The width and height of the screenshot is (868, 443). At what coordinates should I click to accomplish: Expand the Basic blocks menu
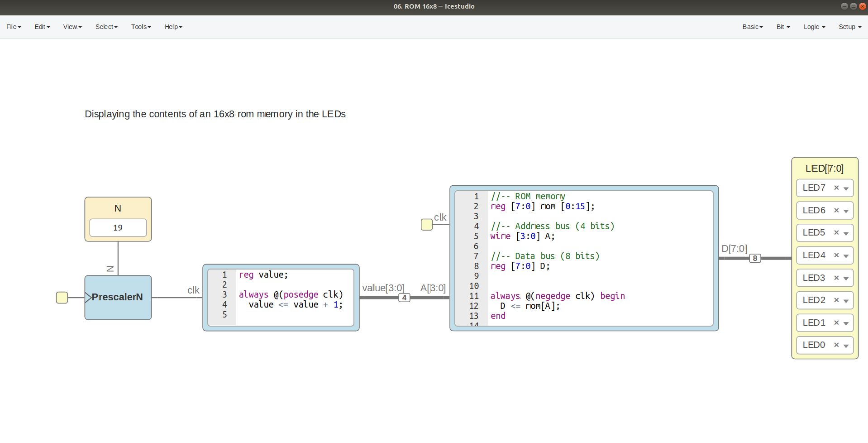click(752, 27)
